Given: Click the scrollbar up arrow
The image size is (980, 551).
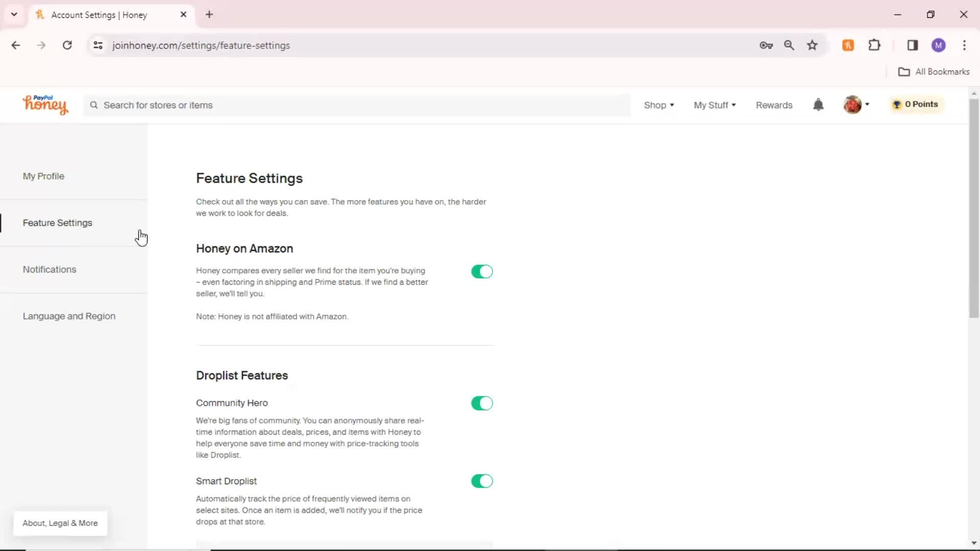Looking at the screenshot, I should click(x=974, y=93).
